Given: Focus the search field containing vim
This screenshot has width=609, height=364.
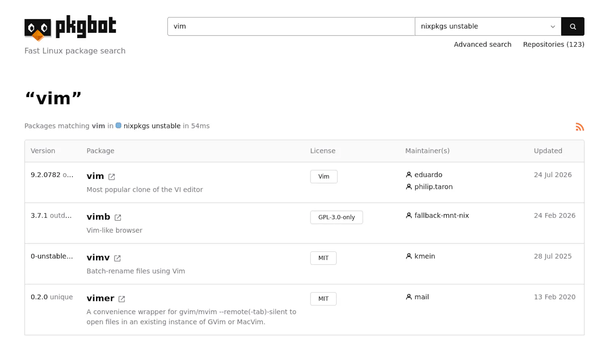Looking at the screenshot, I should tap(291, 26).
